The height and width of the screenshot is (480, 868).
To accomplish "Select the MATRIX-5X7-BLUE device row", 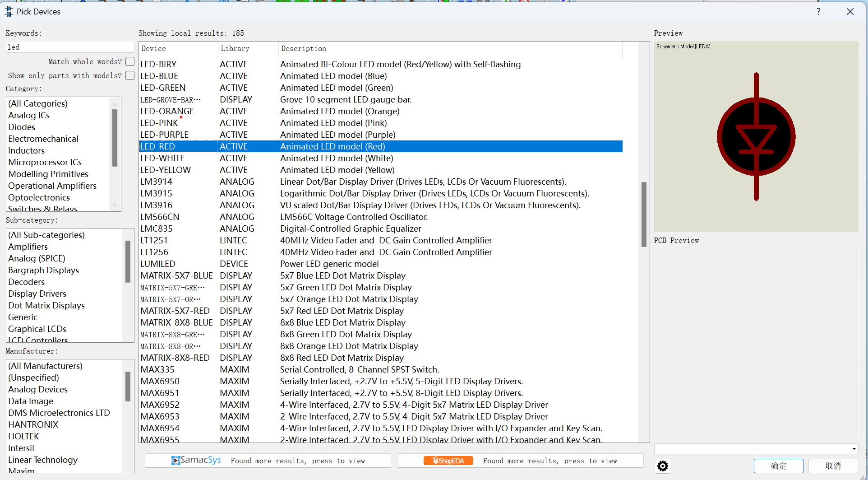I will [381, 275].
